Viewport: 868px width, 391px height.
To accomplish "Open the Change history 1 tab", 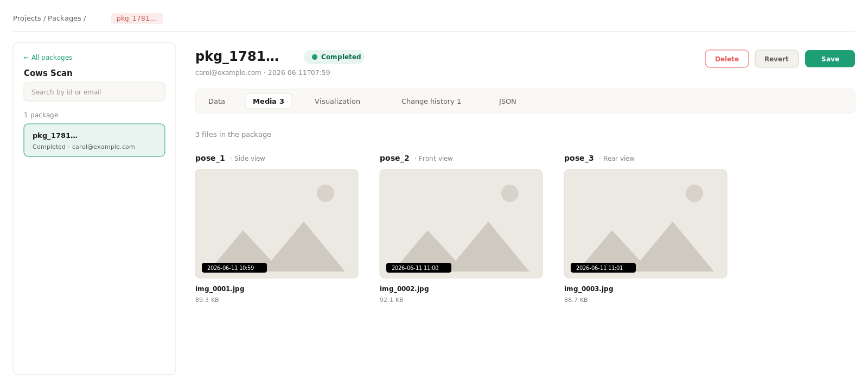I will pos(431,101).
